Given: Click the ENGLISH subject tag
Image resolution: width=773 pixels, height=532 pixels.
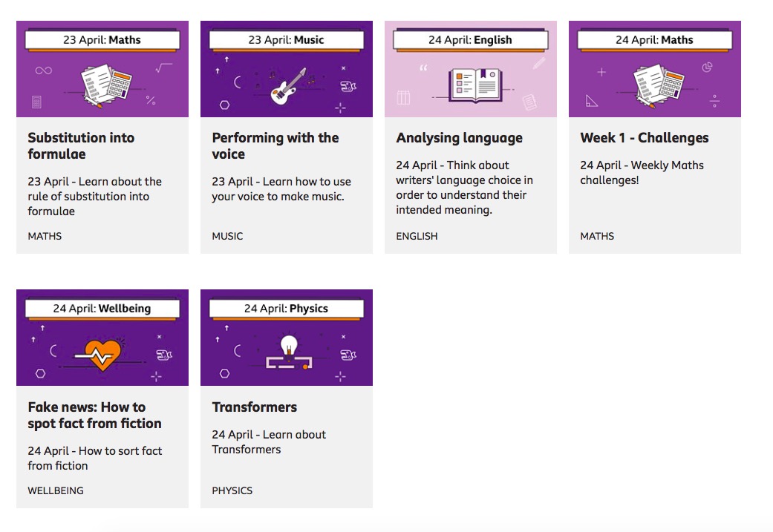Looking at the screenshot, I should [x=417, y=236].
